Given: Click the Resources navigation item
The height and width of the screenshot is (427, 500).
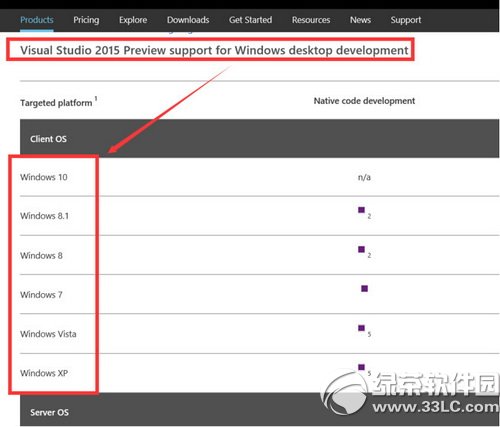Looking at the screenshot, I should point(311,20).
